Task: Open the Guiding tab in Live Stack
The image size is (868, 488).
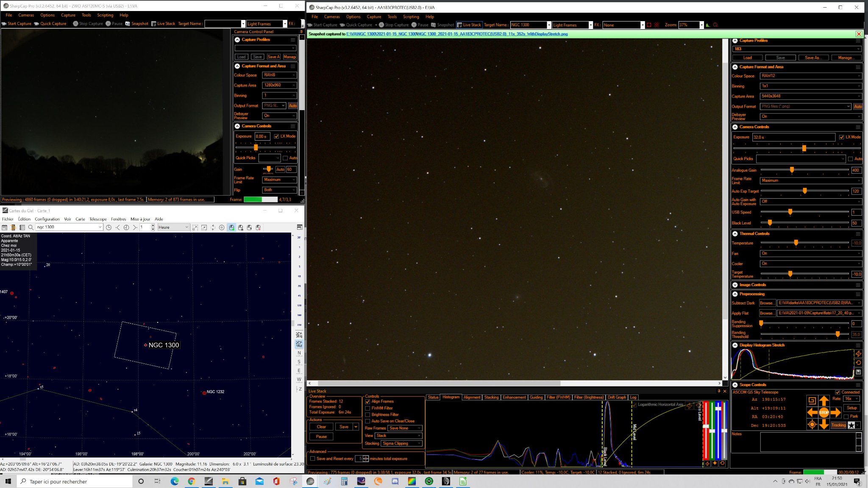Action: 536,397
